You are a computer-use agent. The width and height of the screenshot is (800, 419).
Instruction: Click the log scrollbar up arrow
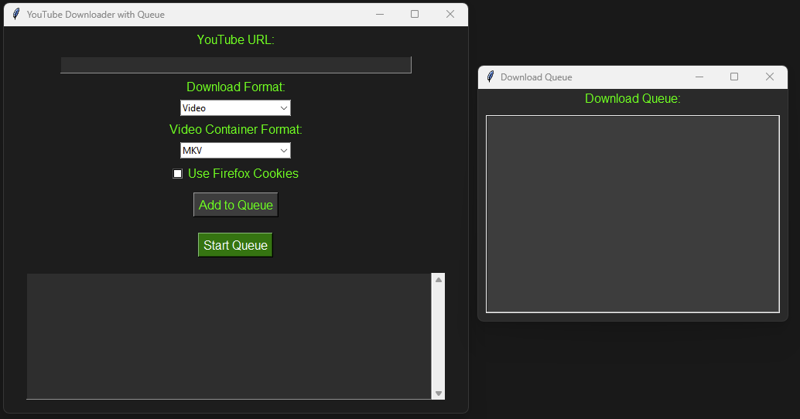pos(438,280)
